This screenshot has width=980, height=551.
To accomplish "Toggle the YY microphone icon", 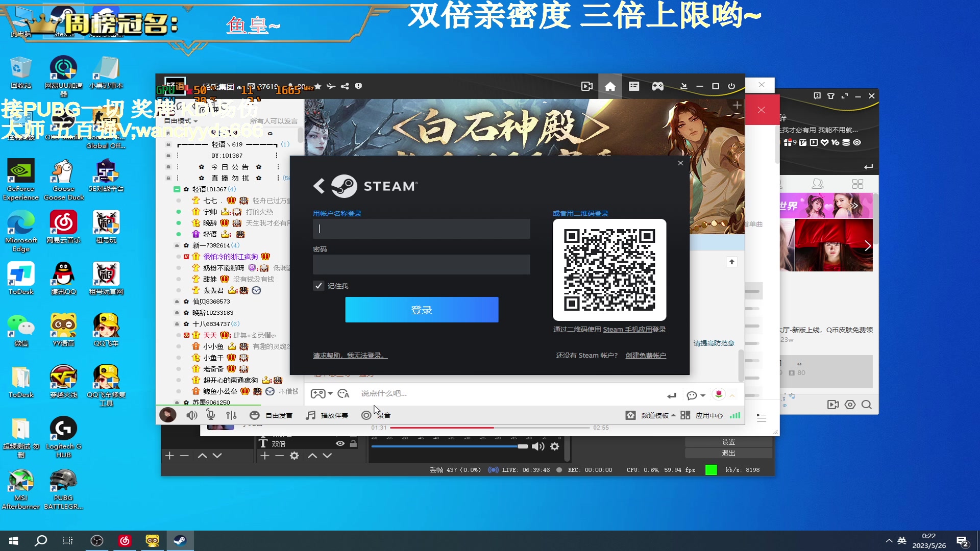I will pyautogui.click(x=211, y=415).
